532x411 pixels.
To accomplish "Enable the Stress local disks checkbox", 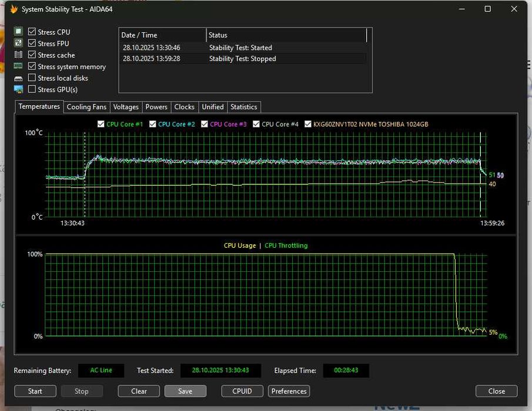I will pos(32,78).
